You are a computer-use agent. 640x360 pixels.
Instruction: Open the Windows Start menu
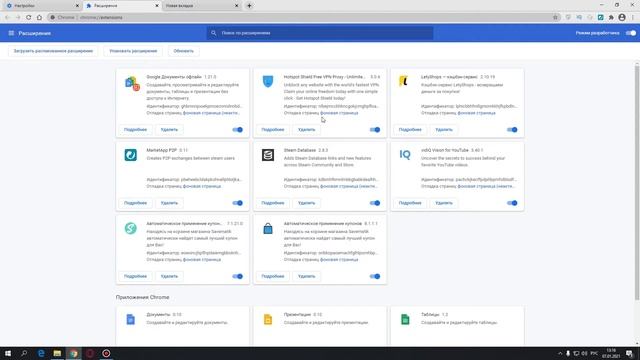pos(8,353)
